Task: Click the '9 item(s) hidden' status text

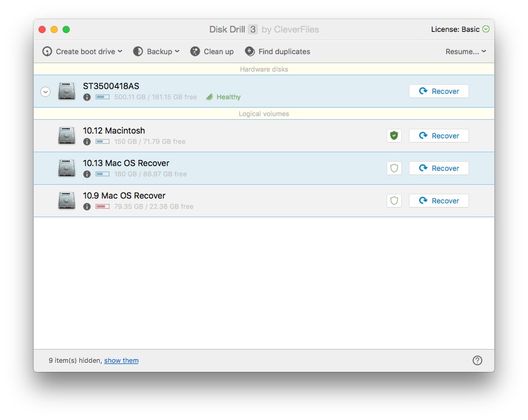Action: 75,360
